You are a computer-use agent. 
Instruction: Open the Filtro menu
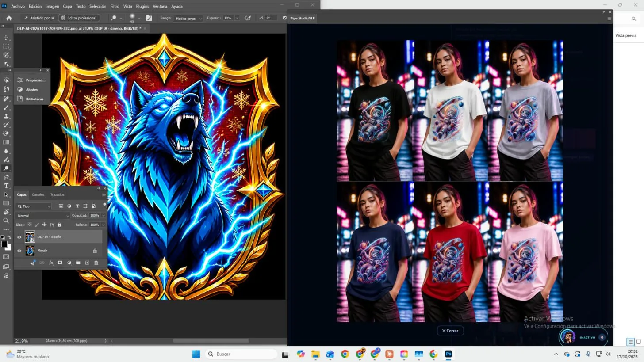(x=115, y=6)
